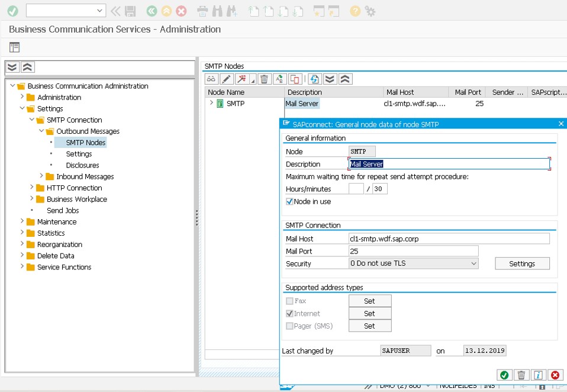Click the Change pencil icon in SMTP Nodes toolbar
The image size is (567, 392).
point(227,79)
